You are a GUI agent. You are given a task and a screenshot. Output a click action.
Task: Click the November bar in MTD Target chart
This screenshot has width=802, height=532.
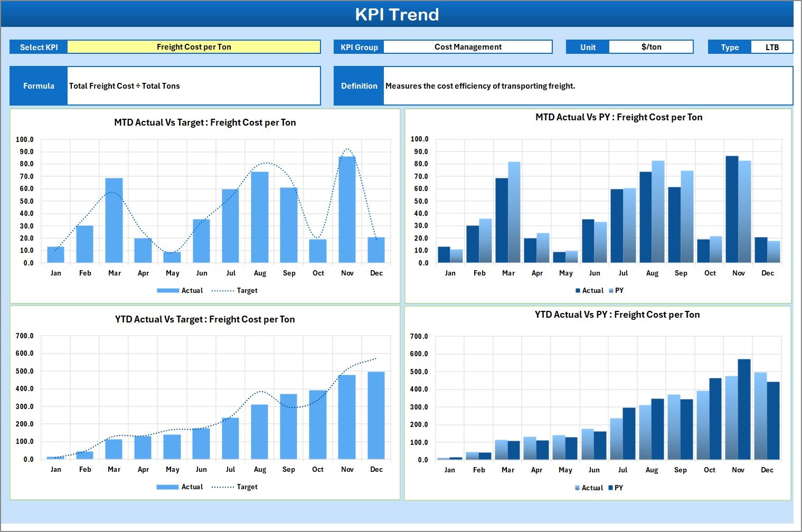click(347, 206)
